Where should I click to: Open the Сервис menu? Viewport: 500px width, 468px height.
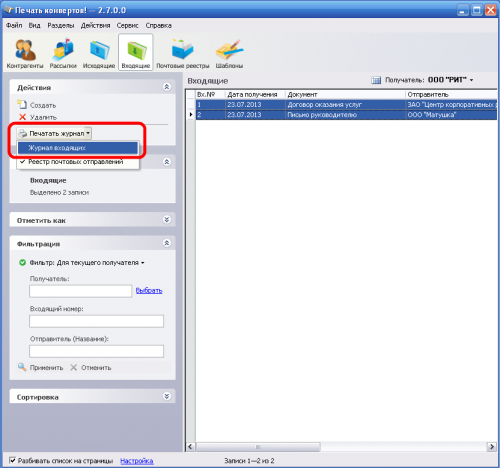pyautogui.click(x=127, y=25)
